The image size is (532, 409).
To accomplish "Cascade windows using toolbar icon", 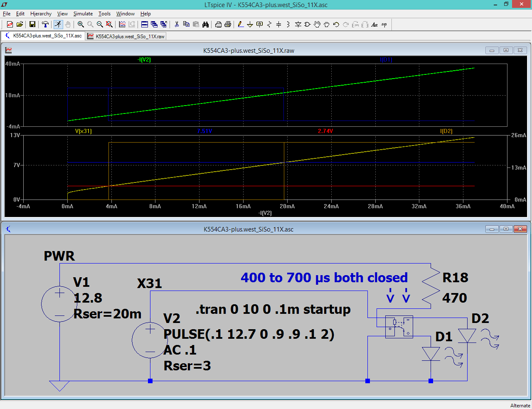I will tap(154, 25).
